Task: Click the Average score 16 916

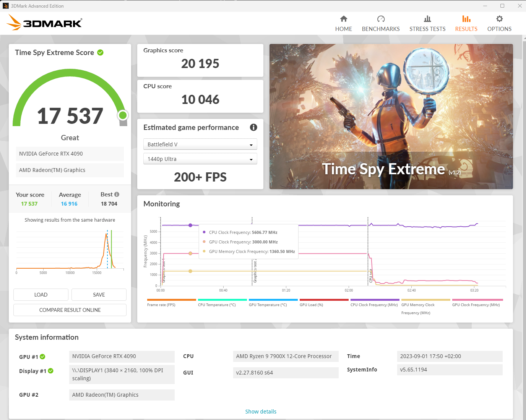Action: pos(69,204)
